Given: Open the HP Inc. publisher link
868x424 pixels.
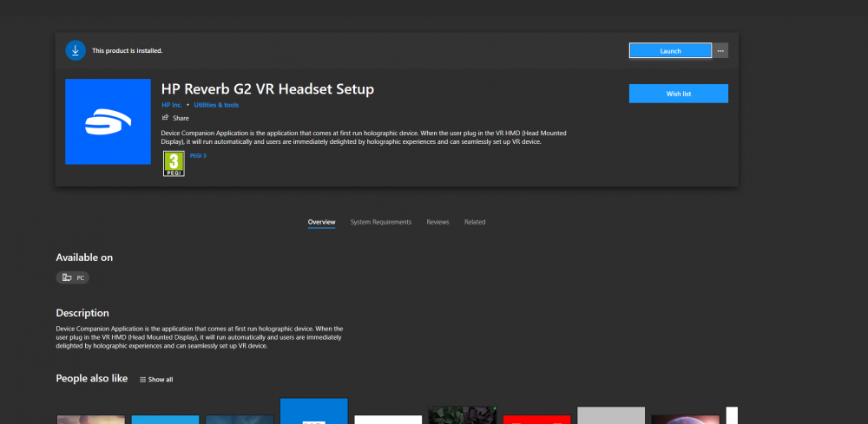Looking at the screenshot, I should point(172,105).
